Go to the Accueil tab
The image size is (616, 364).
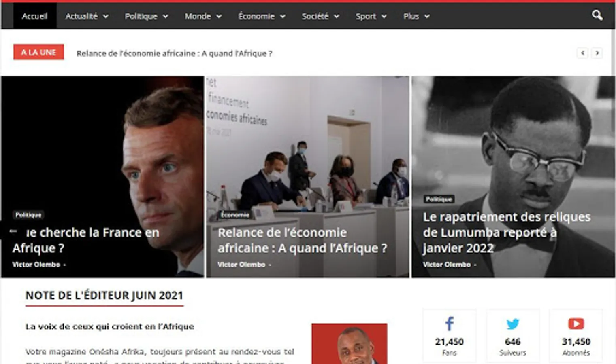pyautogui.click(x=35, y=16)
